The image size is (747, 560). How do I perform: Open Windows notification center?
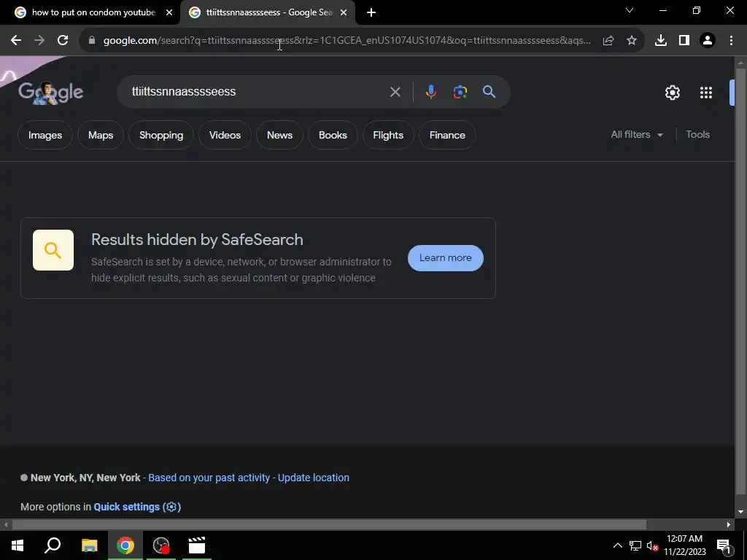[x=724, y=545]
